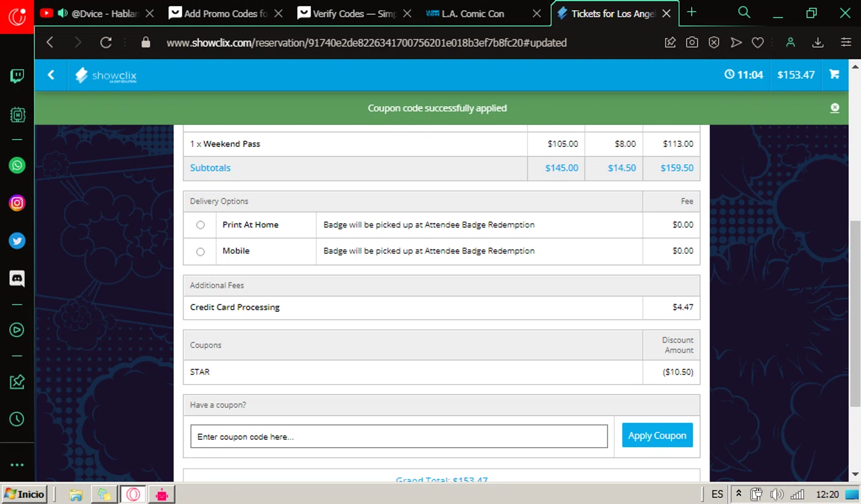Expand hidden system tray icons
The height and width of the screenshot is (504, 861).
[739, 494]
